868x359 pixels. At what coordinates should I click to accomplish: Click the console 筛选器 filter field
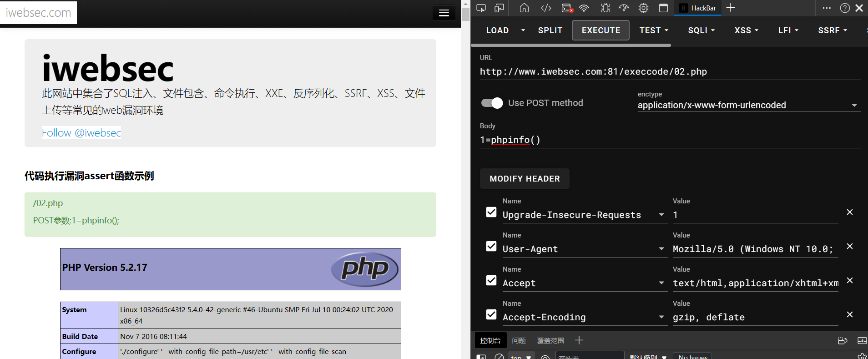(x=590, y=357)
